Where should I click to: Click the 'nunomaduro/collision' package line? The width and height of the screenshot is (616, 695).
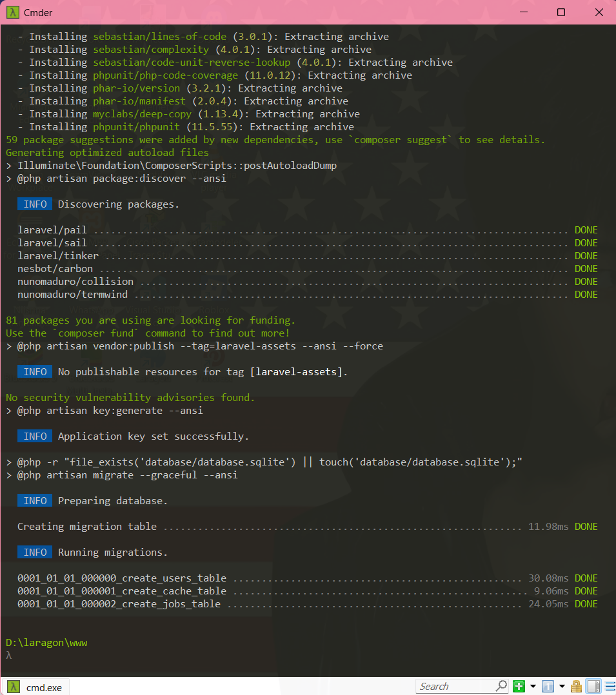pyautogui.click(x=307, y=282)
